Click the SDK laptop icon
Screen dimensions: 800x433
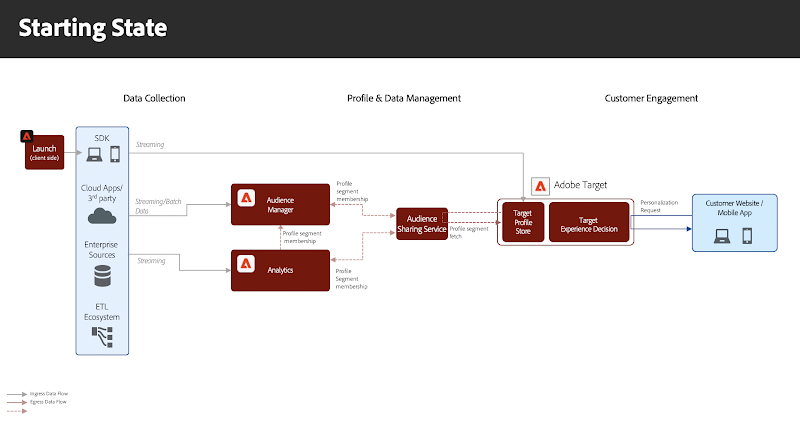click(95, 155)
